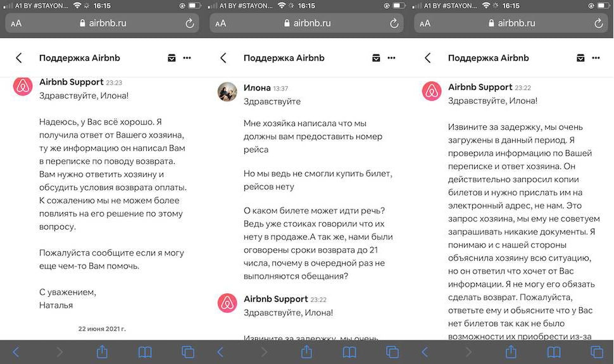
Task: Go back a page in the middle Safari toolbar
Action: (220, 352)
